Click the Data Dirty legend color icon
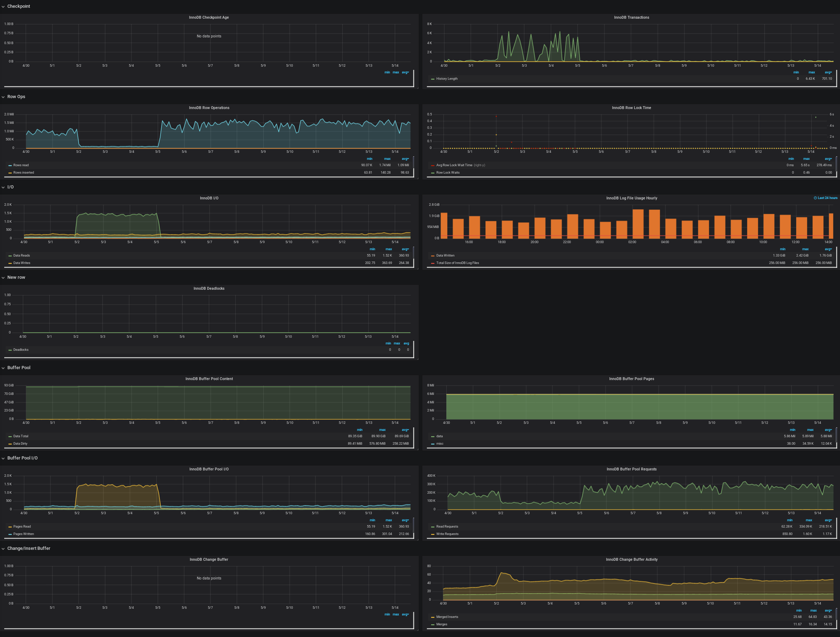The height and width of the screenshot is (637, 840). tap(10, 443)
